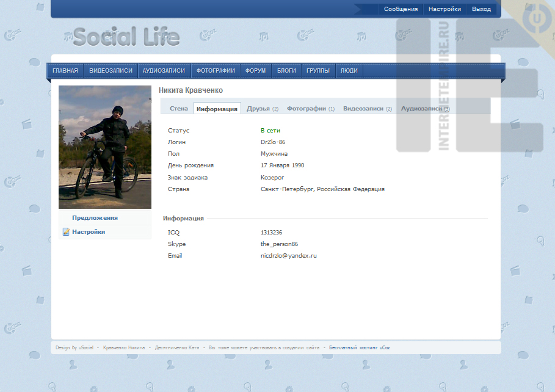This screenshot has width=555, height=392.
Task: Click the Статус label
Action: pos(178,130)
